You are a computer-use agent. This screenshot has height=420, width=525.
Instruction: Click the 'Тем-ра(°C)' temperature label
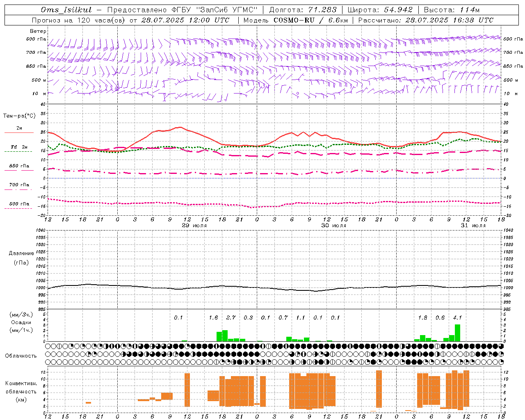click(19, 116)
